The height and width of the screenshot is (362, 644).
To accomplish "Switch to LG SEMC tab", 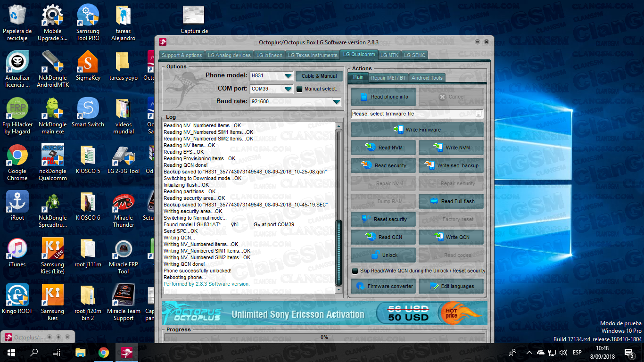I will point(414,55).
